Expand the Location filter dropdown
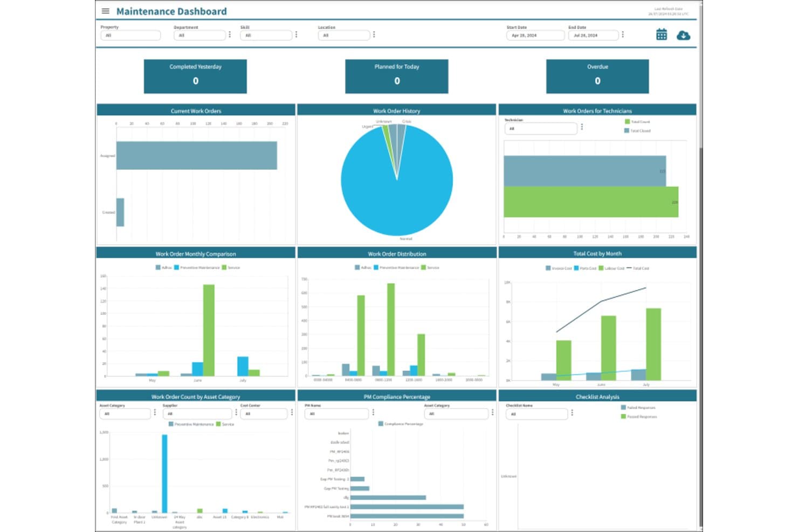The height and width of the screenshot is (532, 798). point(343,36)
